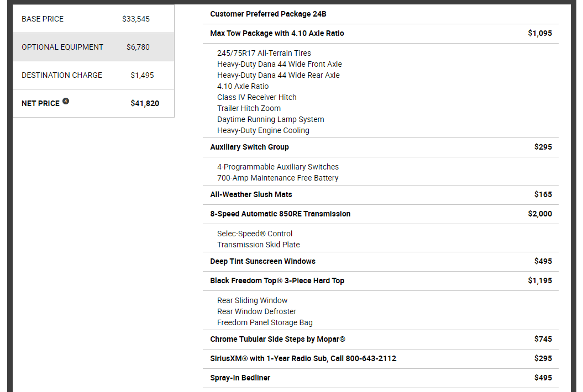
Task: Click Transmission Skid Plate line
Action: point(259,245)
